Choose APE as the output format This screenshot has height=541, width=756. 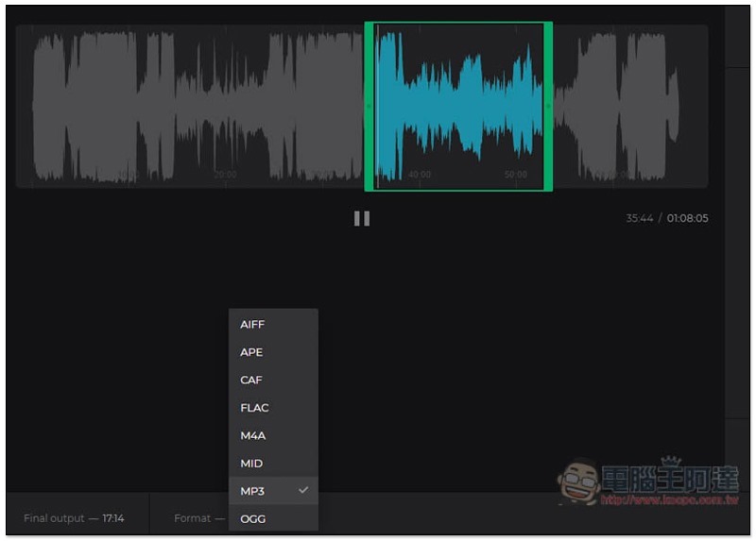pos(251,352)
